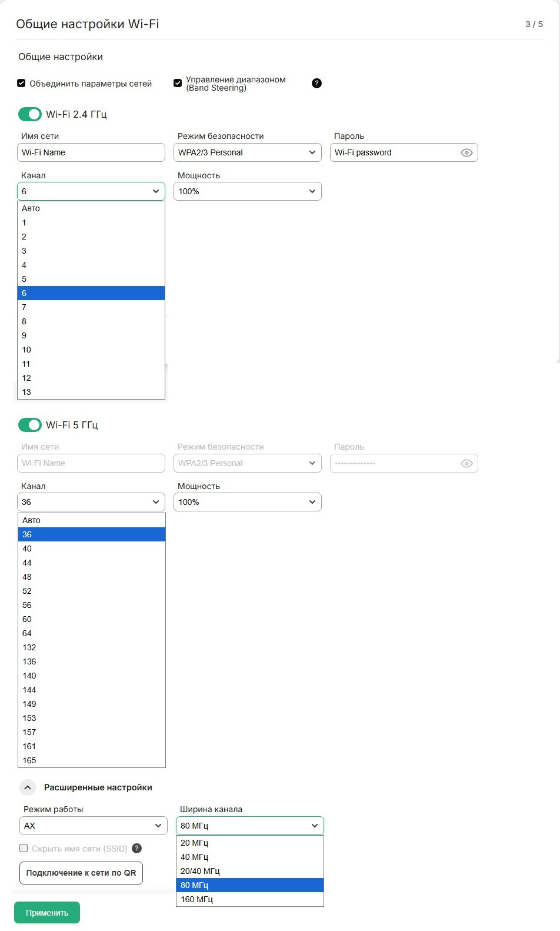Click the QR network connection button
Screen dimensions: 560x931
pyautogui.click(x=81, y=873)
